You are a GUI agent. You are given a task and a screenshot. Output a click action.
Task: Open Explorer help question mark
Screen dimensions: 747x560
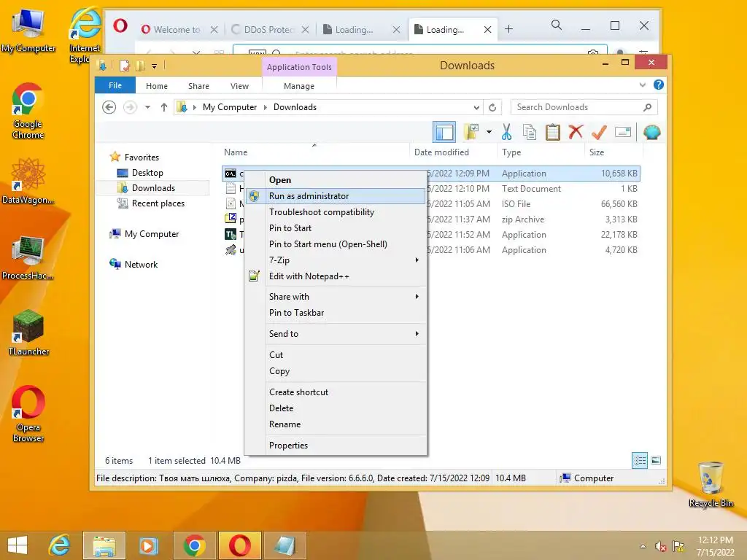tap(659, 85)
